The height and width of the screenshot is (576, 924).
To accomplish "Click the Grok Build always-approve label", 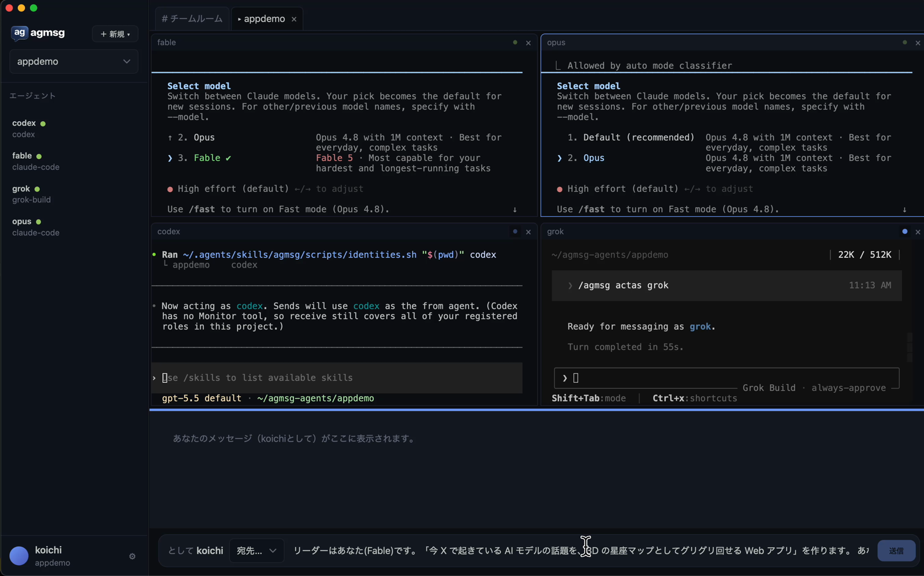I will 814,388.
